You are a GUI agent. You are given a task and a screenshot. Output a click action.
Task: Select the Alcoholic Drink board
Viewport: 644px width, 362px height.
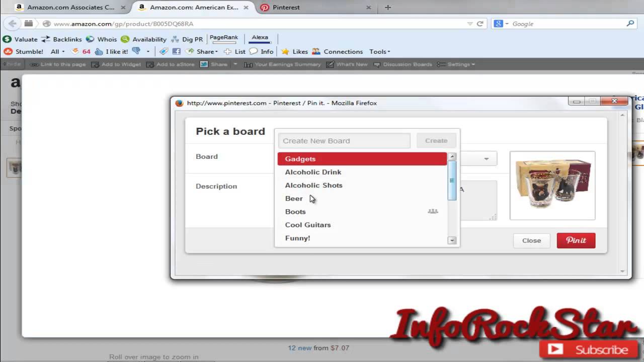point(362,172)
